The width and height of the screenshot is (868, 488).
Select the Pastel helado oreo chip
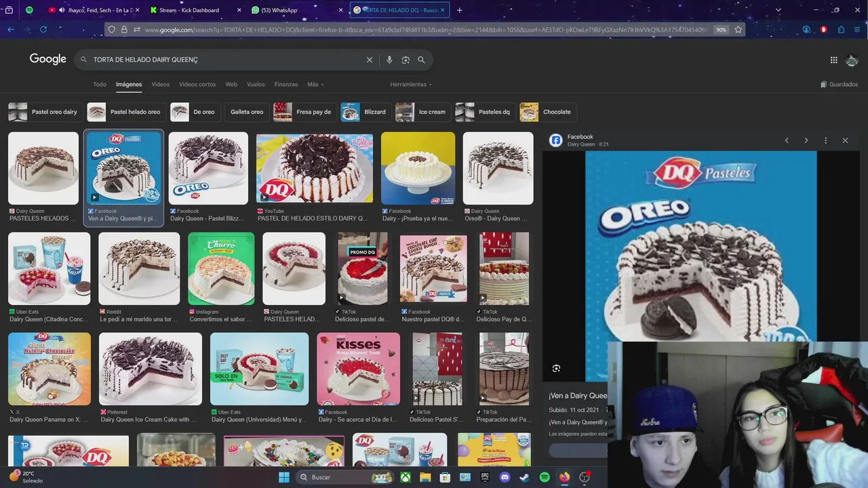pos(127,112)
